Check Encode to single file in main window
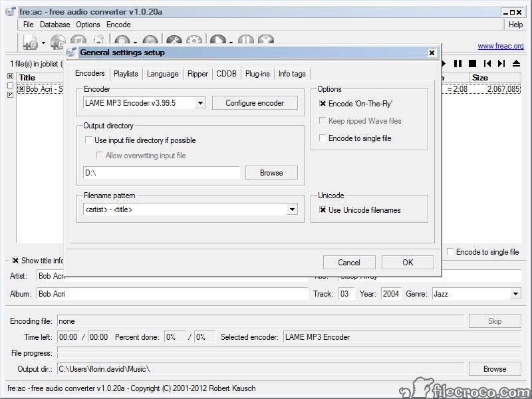This screenshot has height=399, width=532. [x=450, y=252]
